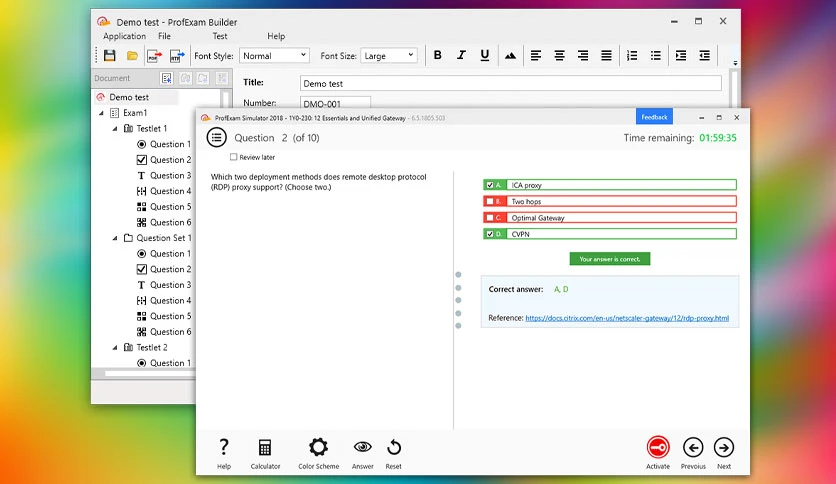The height and width of the screenshot is (484, 836).
Task: Collapse the Exam1 tree node
Action: [x=101, y=113]
